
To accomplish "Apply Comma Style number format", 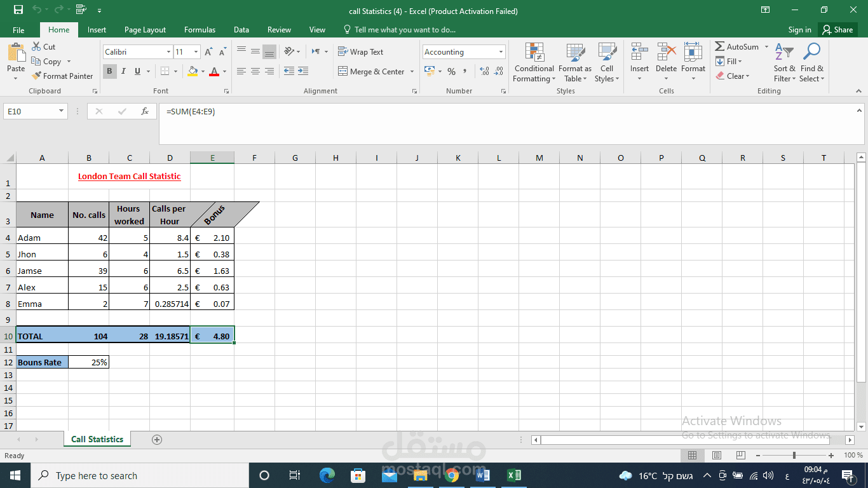I will pyautogui.click(x=465, y=71).
